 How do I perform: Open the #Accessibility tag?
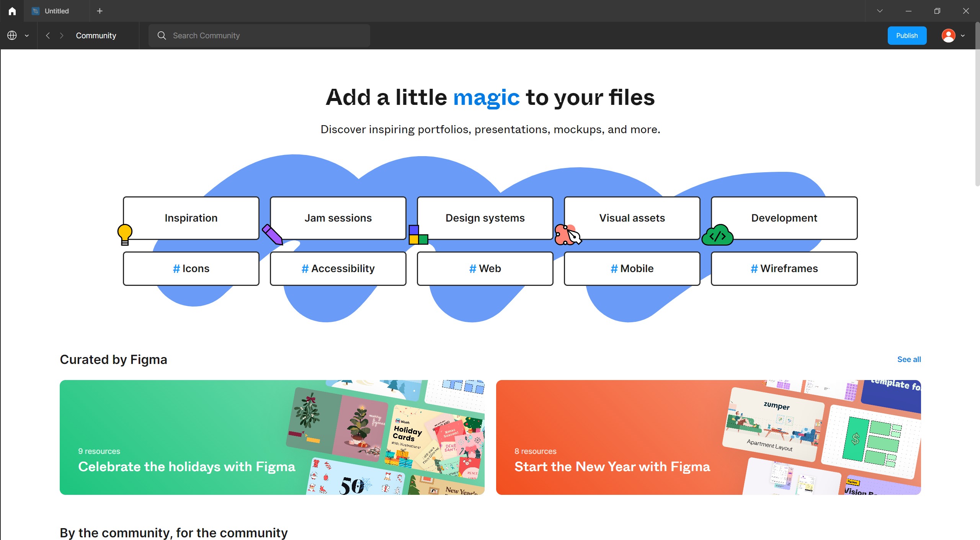pyautogui.click(x=338, y=269)
